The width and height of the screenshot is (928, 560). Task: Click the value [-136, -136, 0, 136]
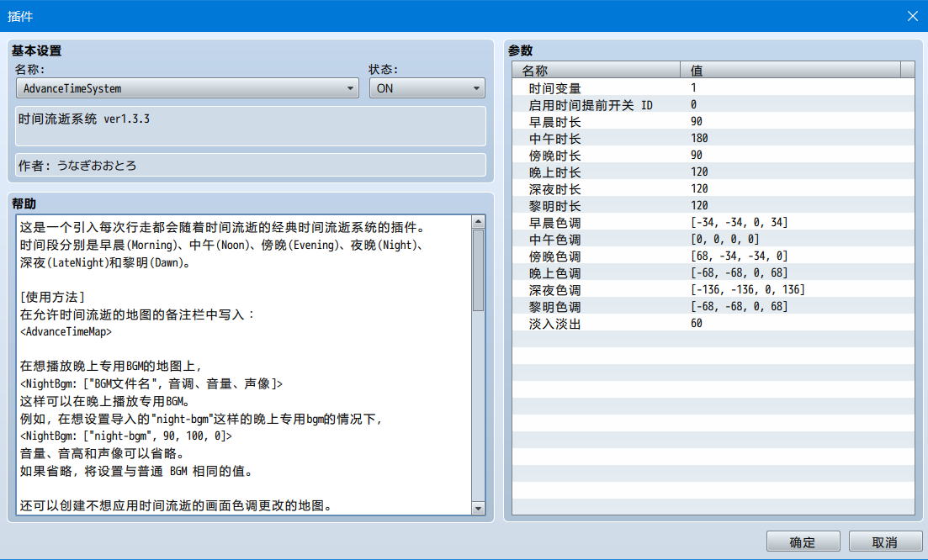pyautogui.click(x=747, y=290)
